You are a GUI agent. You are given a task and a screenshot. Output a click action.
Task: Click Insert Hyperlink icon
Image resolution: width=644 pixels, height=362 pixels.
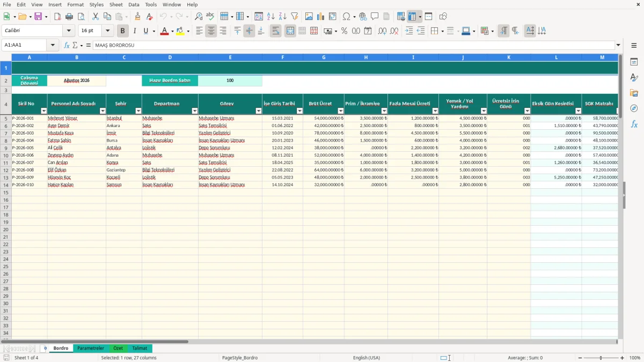pos(363,17)
